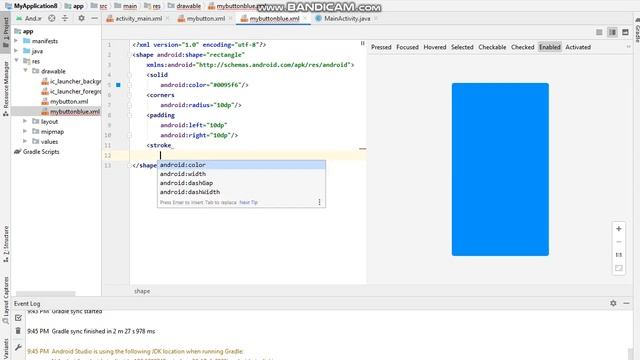Screen dimensions: 640x360
Task: Zoom out the drawable preview
Action: coord(619,242)
